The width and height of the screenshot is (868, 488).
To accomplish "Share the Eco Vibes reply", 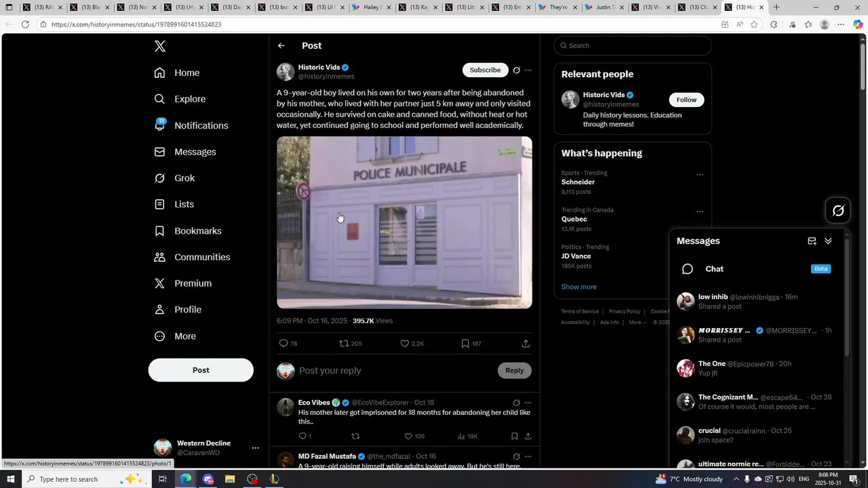I will 528,436.
